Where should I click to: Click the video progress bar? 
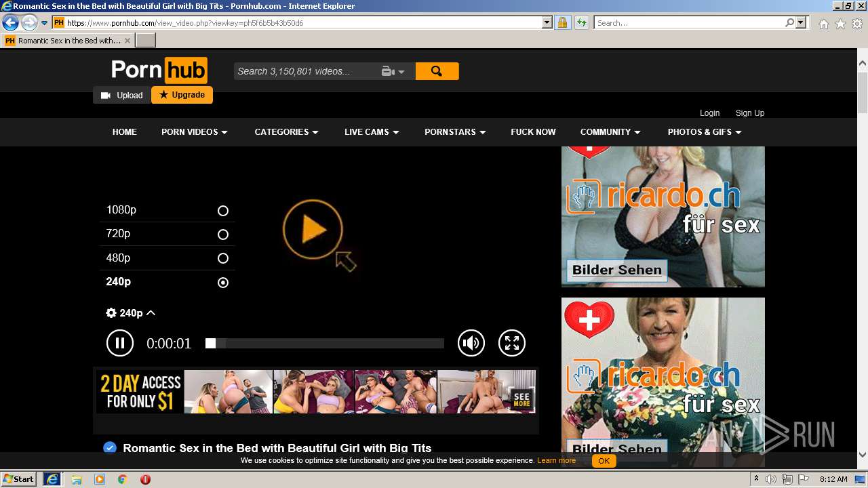[325, 344]
